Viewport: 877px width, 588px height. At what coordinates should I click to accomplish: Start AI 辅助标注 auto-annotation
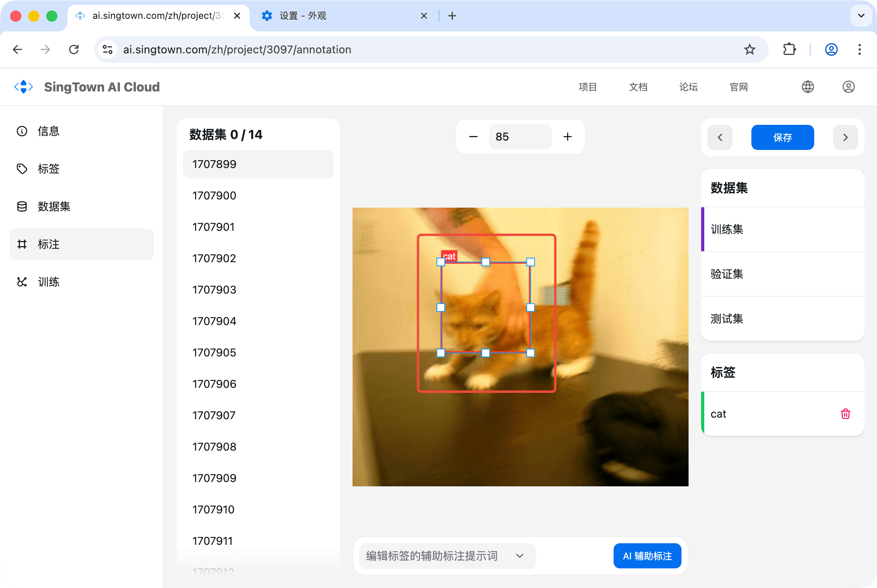647,556
